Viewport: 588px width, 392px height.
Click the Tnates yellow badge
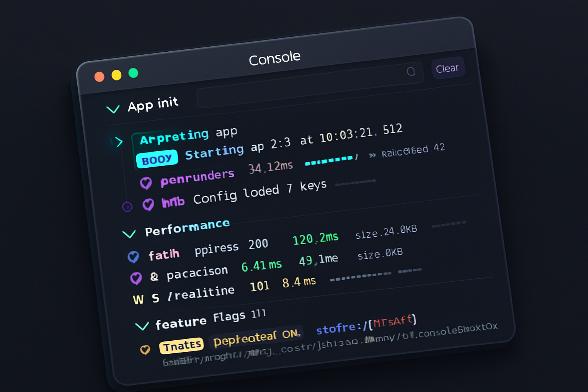[x=181, y=345]
